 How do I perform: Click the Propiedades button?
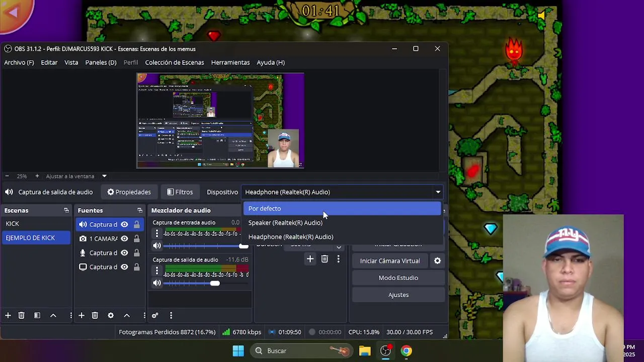click(x=129, y=192)
